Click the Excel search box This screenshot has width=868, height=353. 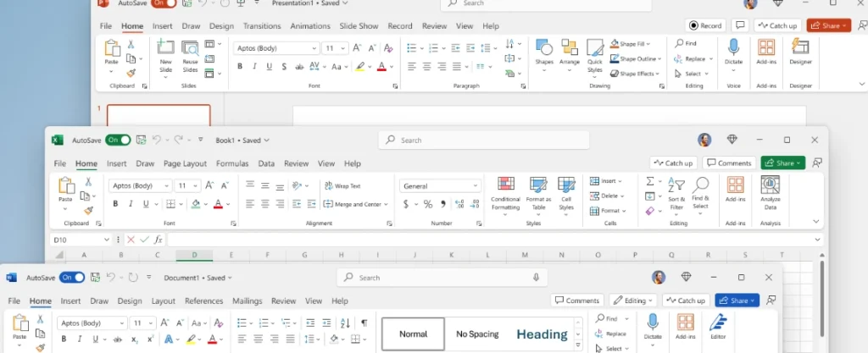click(484, 141)
